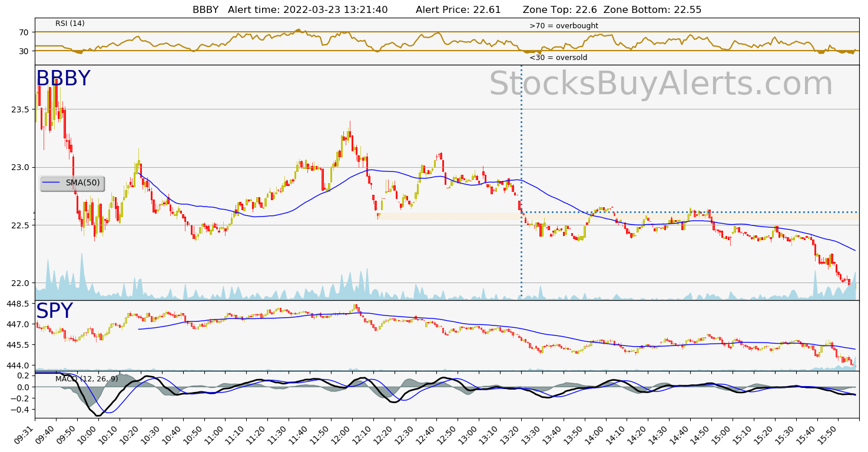Viewport: 868px width, 452px height.
Task: Click the SPY ticker label
Action: click(54, 311)
